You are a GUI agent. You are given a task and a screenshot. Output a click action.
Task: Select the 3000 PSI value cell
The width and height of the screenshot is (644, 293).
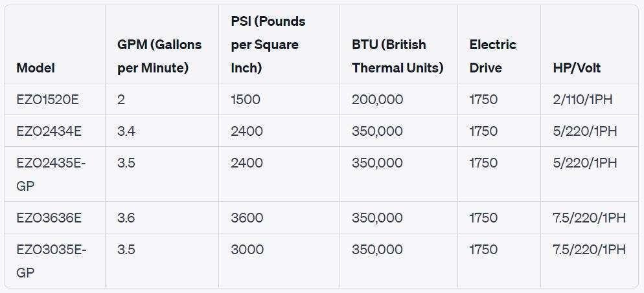[x=247, y=250]
